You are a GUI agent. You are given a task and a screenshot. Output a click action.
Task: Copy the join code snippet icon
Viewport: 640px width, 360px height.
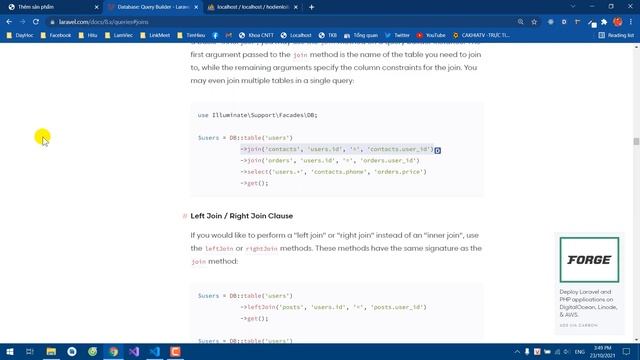pos(438,150)
